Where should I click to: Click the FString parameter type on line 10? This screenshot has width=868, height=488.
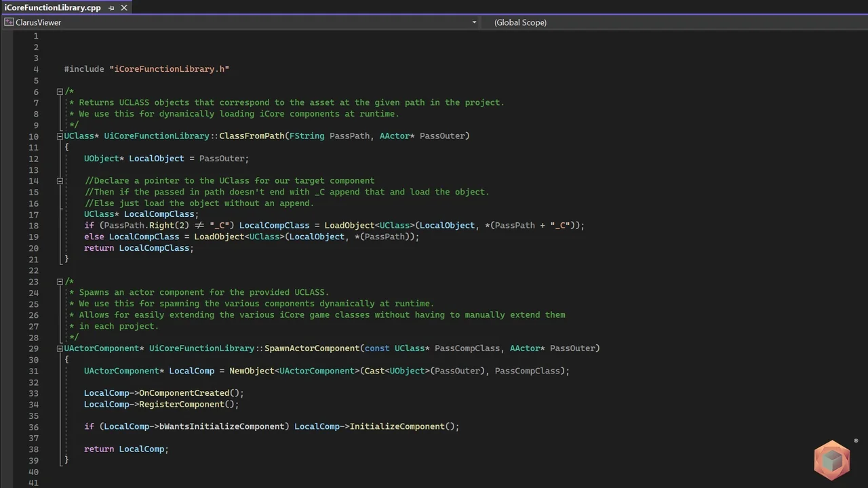pos(307,136)
